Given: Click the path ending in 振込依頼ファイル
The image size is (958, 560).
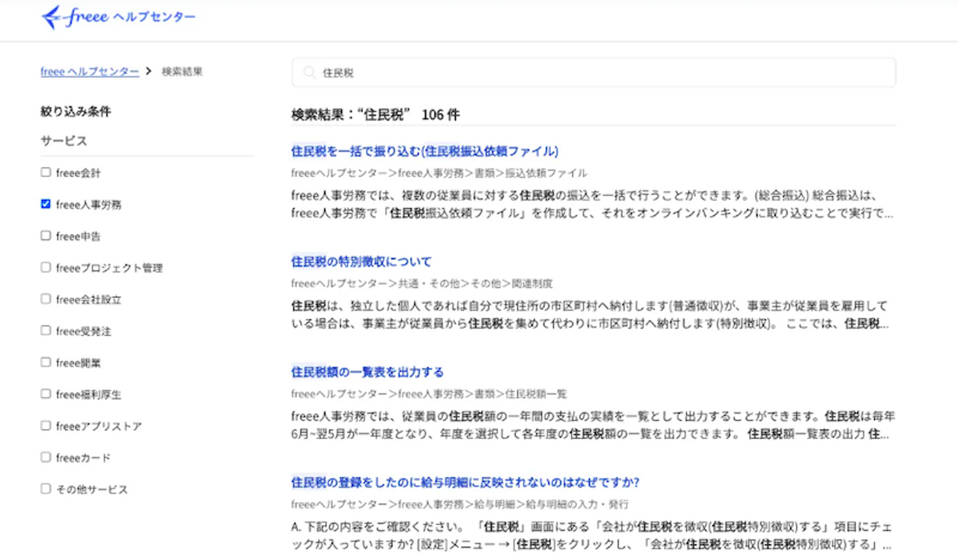Looking at the screenshot, I should tap(439, 173).
